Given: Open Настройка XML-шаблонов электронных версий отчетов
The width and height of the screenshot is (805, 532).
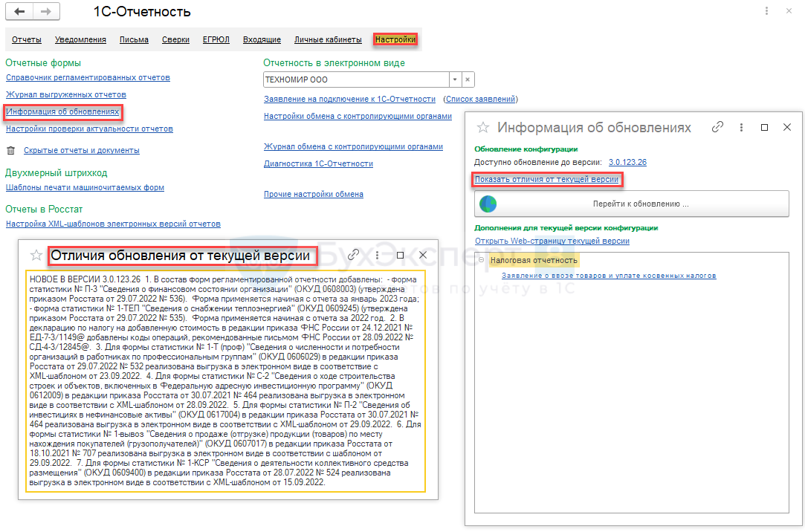Looking at the screenshot, I should click(x=113, y=224).
